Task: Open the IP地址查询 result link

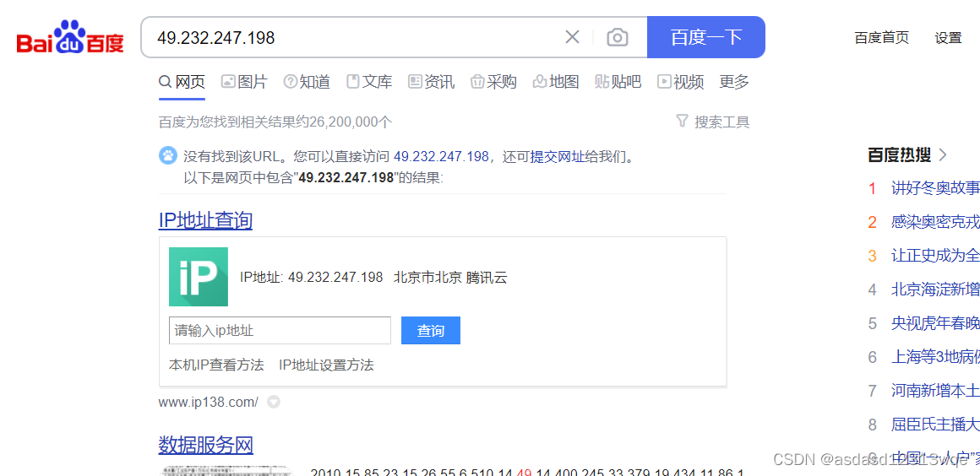Action: (205, 220)
